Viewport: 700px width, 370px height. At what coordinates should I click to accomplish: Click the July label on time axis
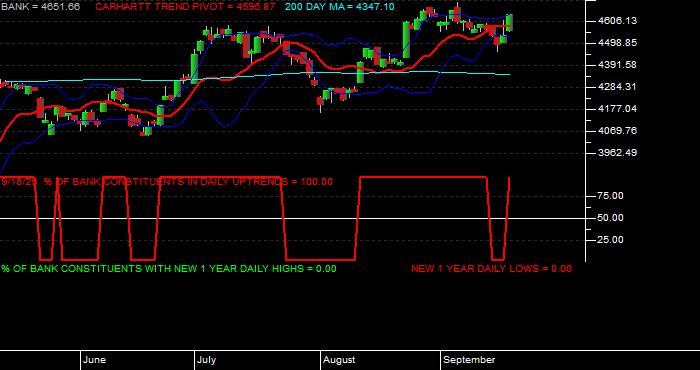pyautogui.click(x=206, y=360)
